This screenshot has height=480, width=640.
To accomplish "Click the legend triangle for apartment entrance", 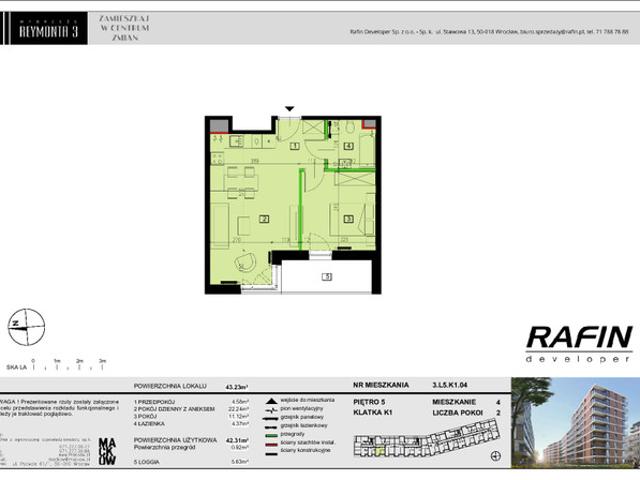I will point(271,401).
